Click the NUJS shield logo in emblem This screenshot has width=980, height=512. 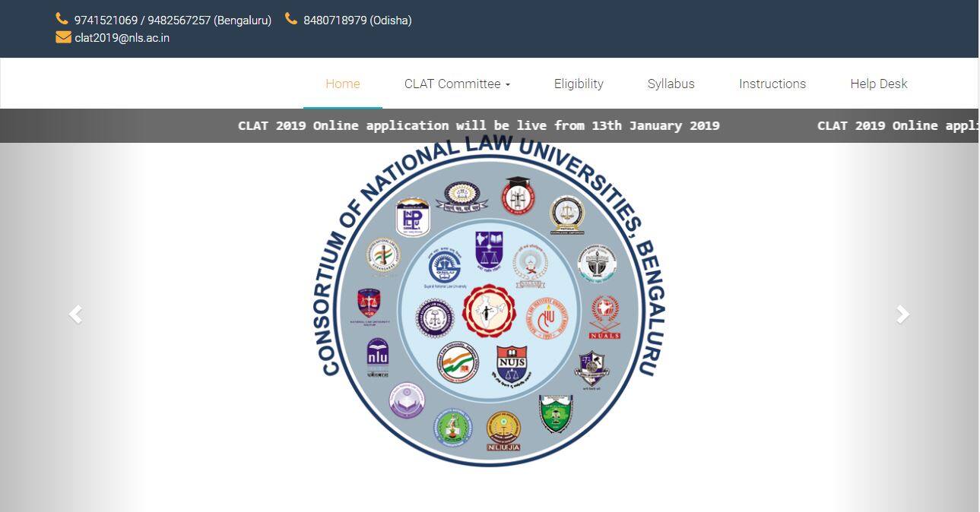tap(511, 367)
